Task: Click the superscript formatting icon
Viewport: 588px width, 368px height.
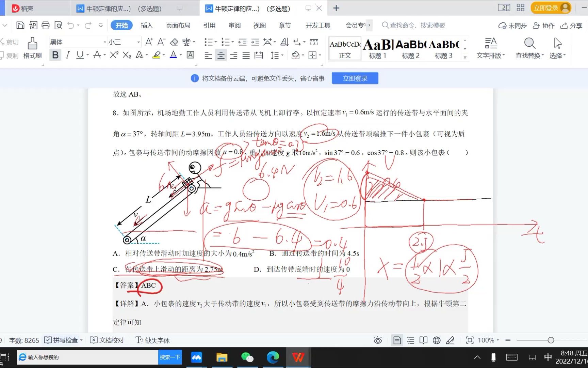Action: (113, 55)
